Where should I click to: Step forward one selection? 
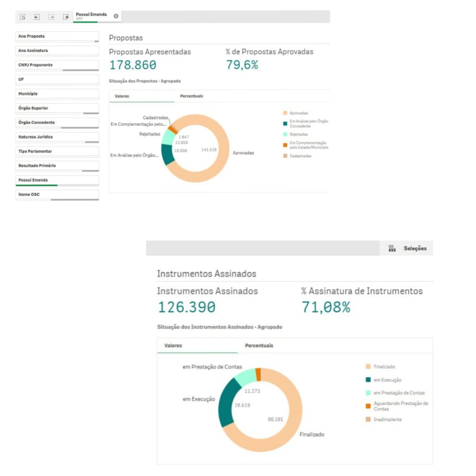[x=52, y=17]
